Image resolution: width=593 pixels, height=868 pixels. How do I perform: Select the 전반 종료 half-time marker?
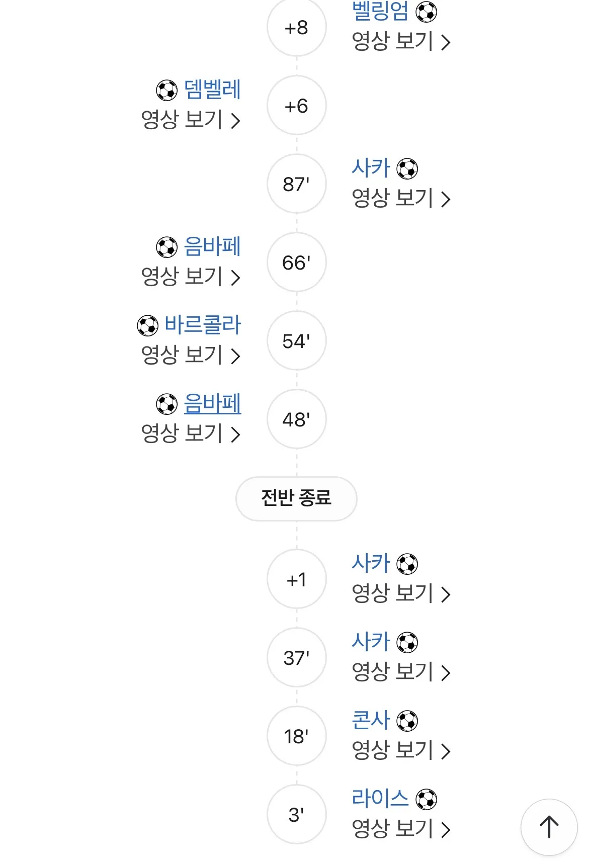[296, 498]
